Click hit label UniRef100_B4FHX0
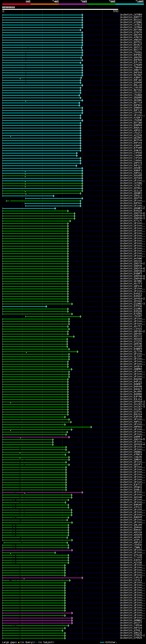146x644 pixels. click(131, 203)
